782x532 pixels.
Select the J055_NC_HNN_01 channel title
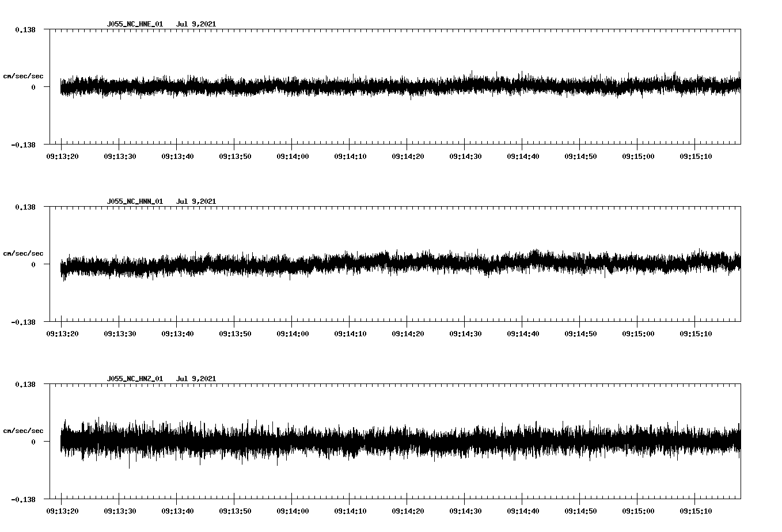[x=134, y=202]
